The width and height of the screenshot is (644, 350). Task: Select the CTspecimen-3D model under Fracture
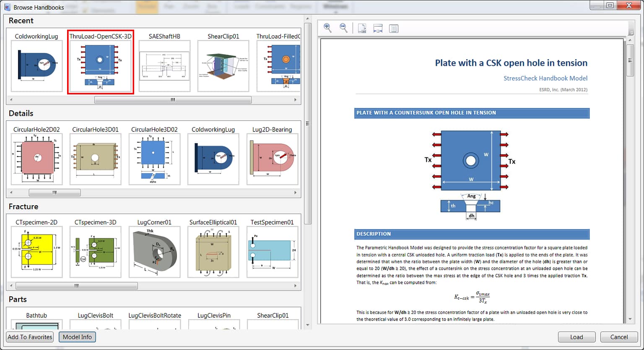pyautogui.click(x=95, y=251)
